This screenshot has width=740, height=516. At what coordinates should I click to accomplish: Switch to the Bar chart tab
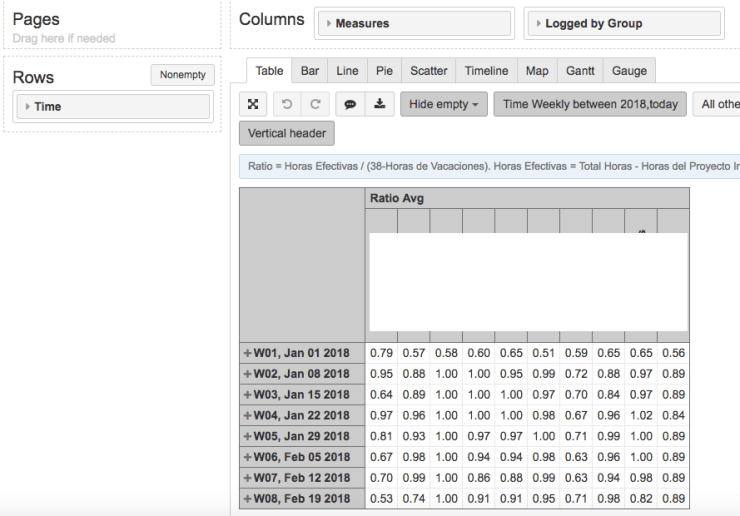coord(310,71)
